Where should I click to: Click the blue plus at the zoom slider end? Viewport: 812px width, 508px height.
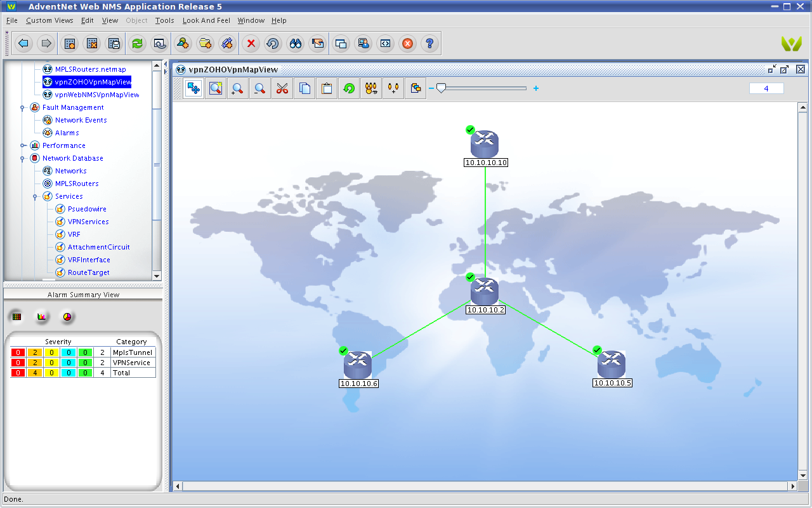(536, 88)
